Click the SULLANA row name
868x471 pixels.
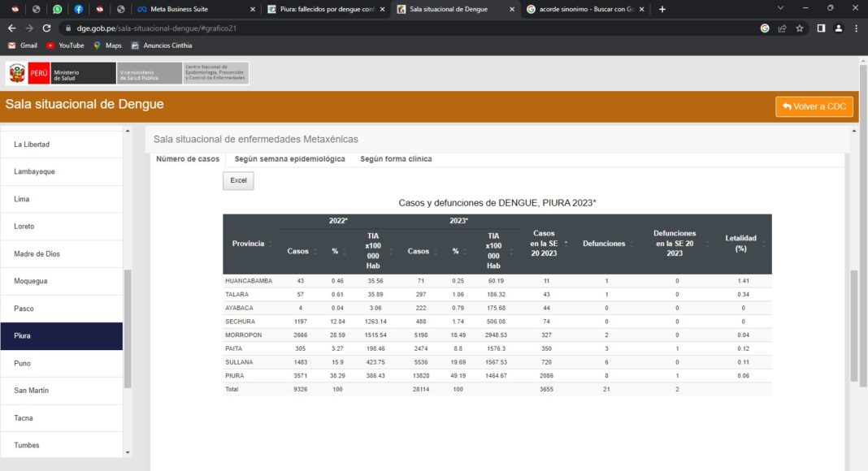239,362
